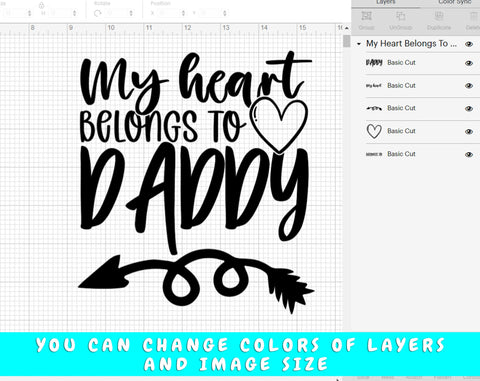This screenshot has height=381, width=480.
Task: Click Basic Cut label on heart layer
Action: coord(401,131)
